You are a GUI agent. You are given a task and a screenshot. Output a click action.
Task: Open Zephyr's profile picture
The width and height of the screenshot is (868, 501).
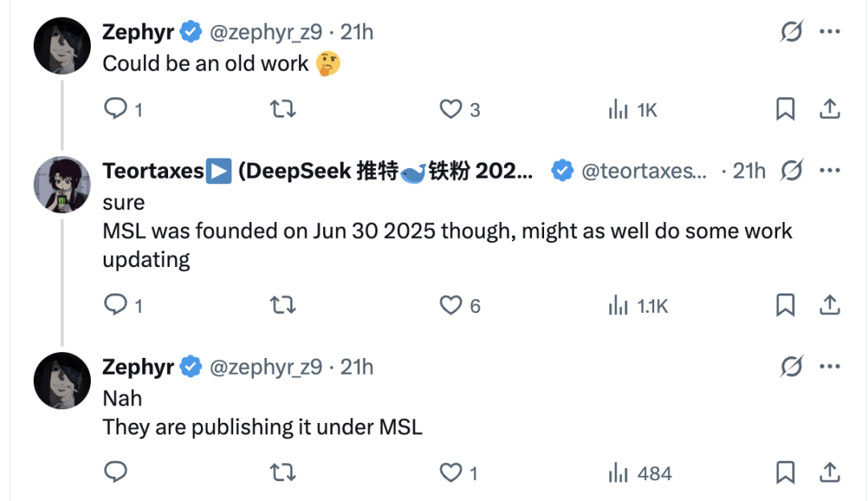tap(62, 45)
